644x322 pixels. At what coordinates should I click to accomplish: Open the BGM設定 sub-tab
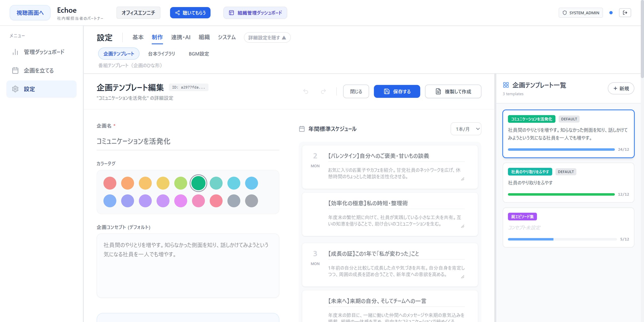(199, 54)
